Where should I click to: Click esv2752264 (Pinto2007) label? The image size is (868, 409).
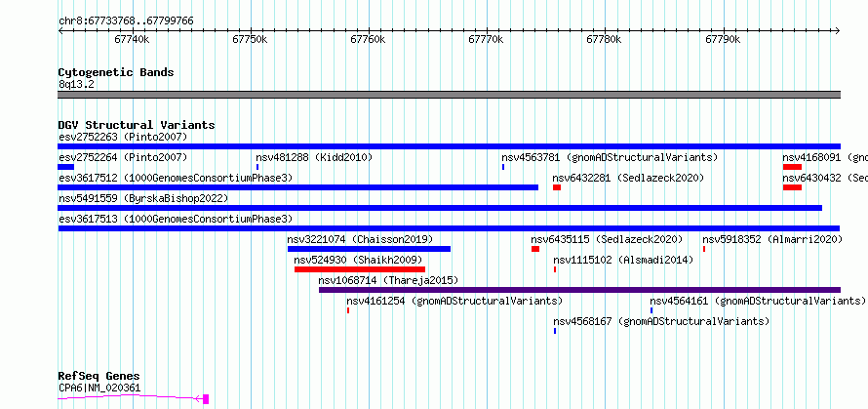pos(123,157)
